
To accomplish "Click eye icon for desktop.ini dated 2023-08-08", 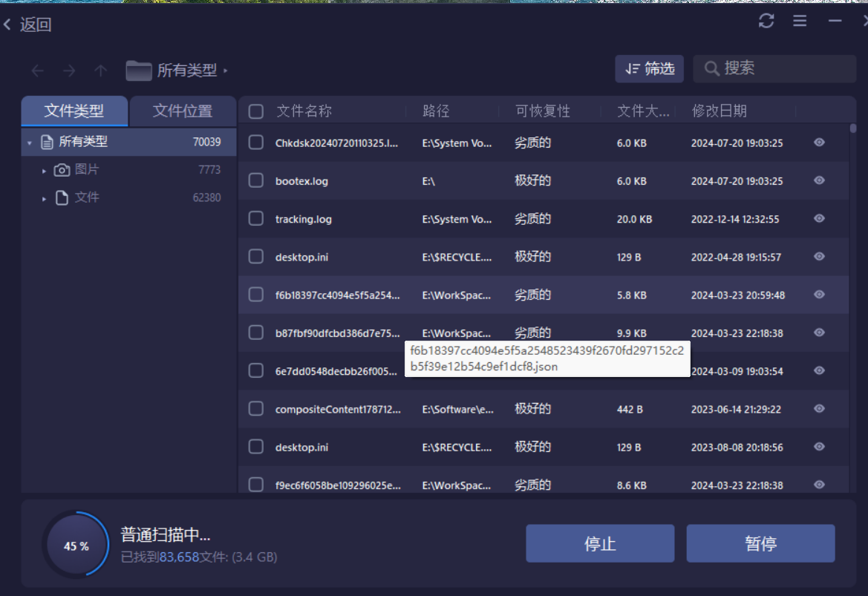I will 819,447.
